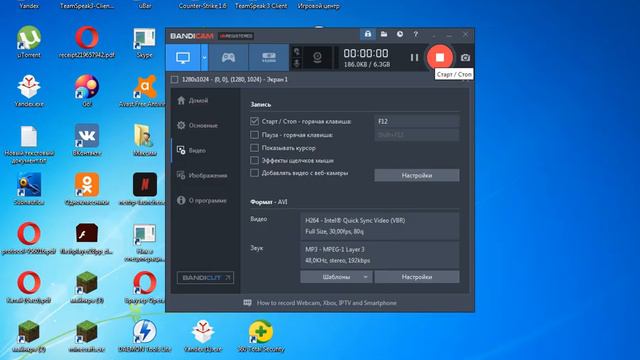Open the О программе section
This screenshot has height=360, width=640.
(202, 200)
